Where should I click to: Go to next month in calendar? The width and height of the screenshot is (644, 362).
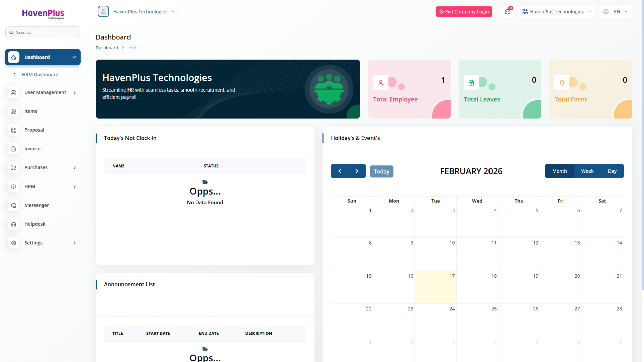point(357,171)
